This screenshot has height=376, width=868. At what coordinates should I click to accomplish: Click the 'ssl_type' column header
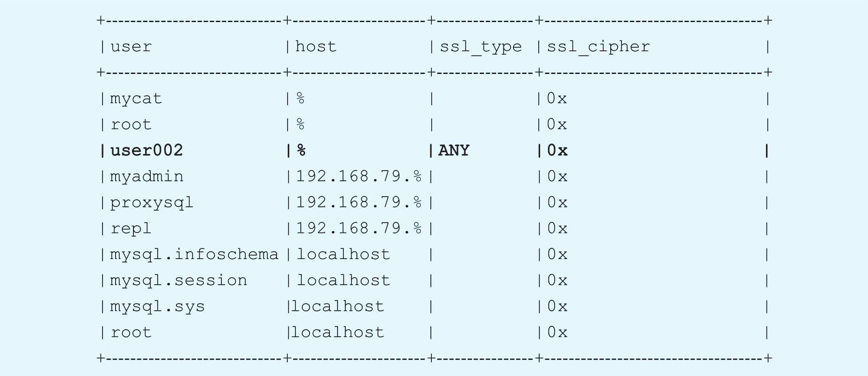click(x=481, y=47)
